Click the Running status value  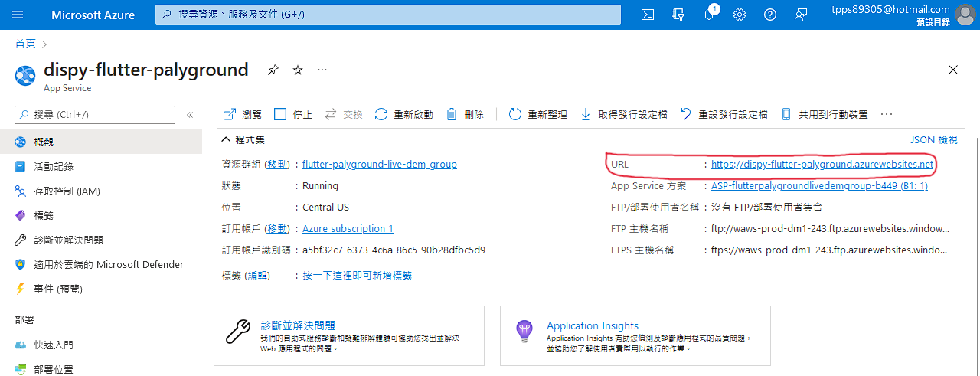320,185
